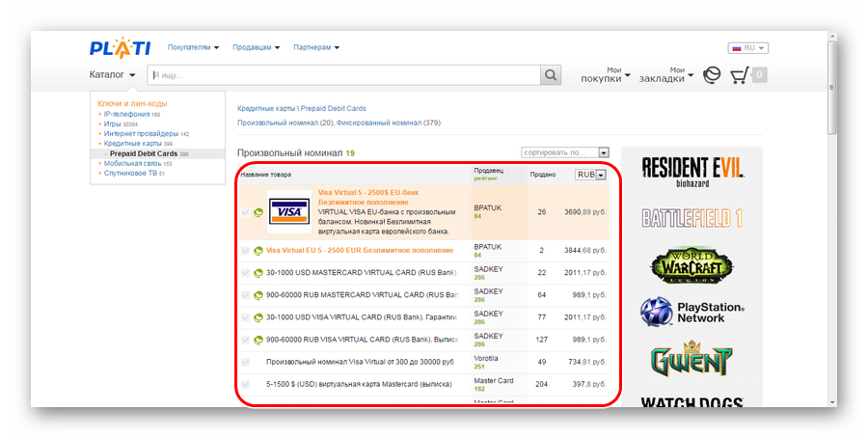Open the RU language selector
Image resolution: width=868 pixels, height=438 pixels.
747,48
